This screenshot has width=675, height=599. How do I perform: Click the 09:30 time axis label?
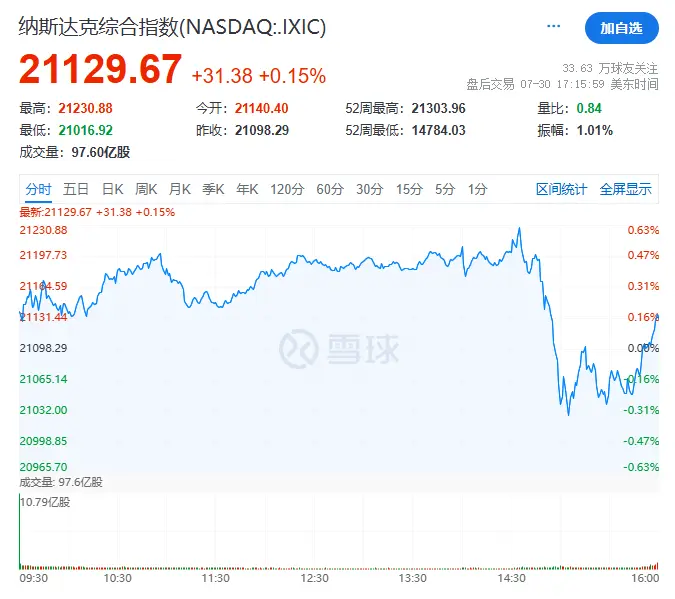[34, 578]
